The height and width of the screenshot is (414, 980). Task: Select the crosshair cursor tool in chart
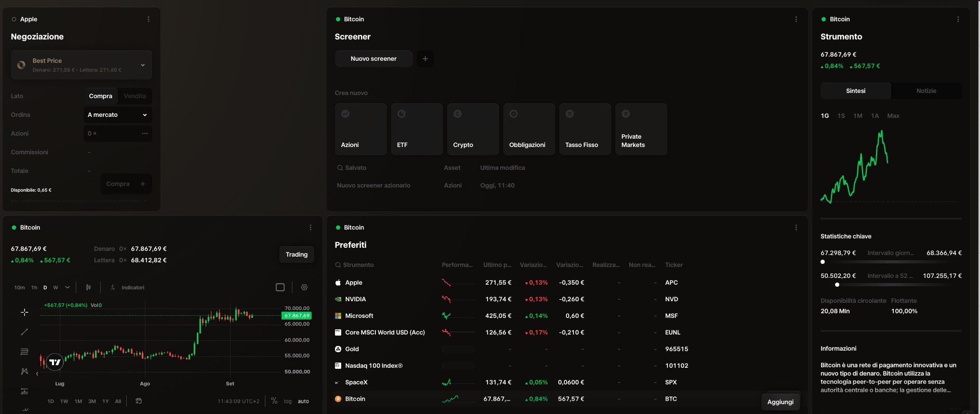(24, 312)
